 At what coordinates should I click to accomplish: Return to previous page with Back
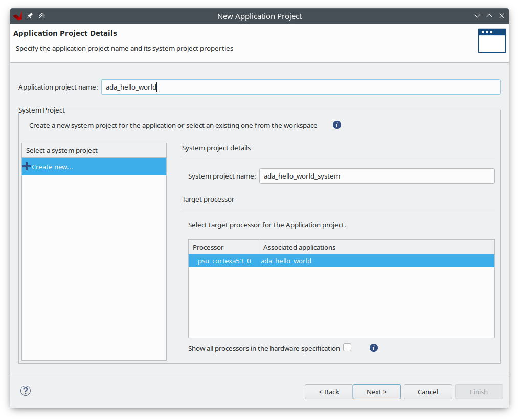point(328,392)
